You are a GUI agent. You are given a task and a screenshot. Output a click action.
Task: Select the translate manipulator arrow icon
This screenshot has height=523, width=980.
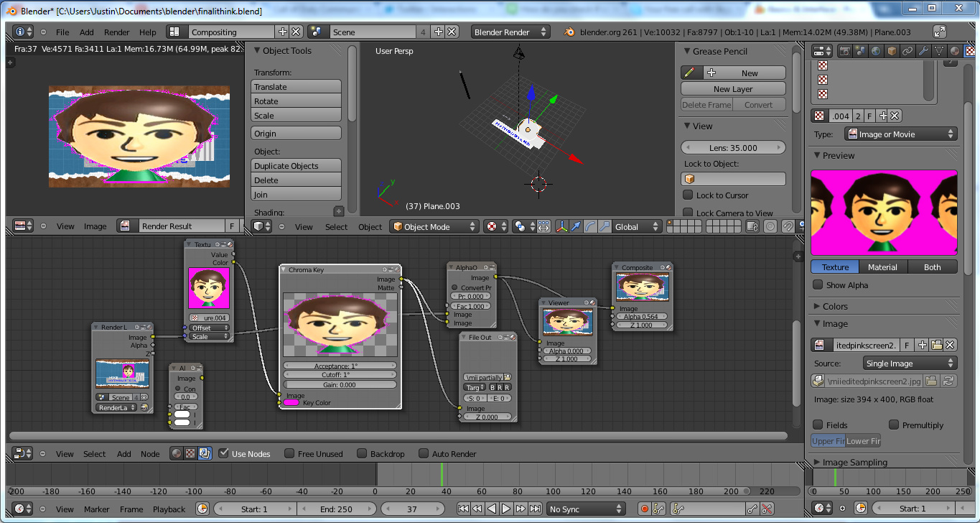pos(575,226)
